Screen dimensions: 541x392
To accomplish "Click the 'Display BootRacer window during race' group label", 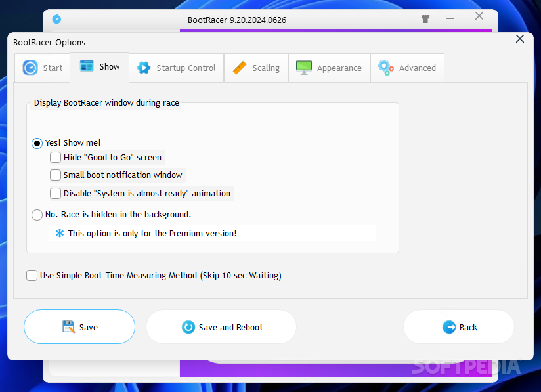I will (106, 103).
